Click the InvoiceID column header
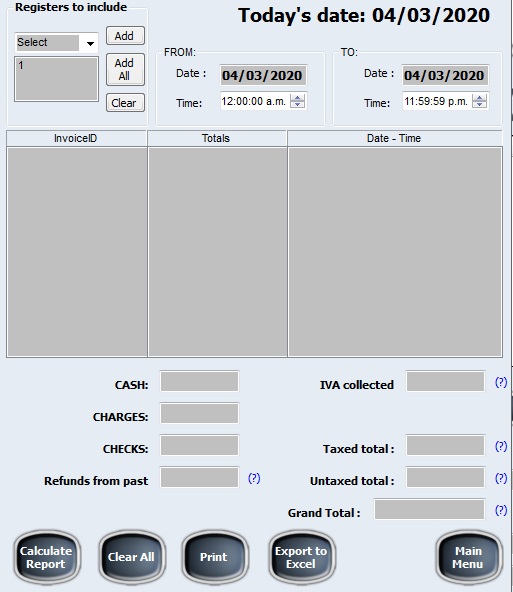 [x=76, y=138]
